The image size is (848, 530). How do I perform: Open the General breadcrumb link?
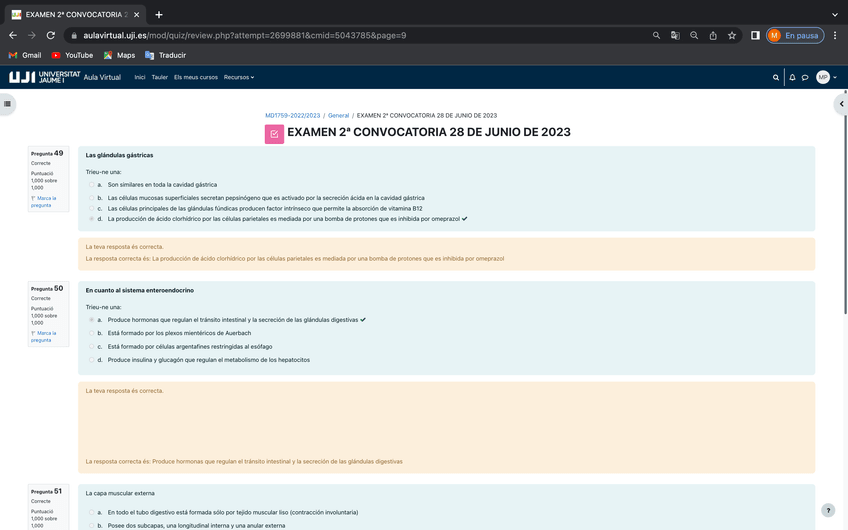click(x=339, y=116)
